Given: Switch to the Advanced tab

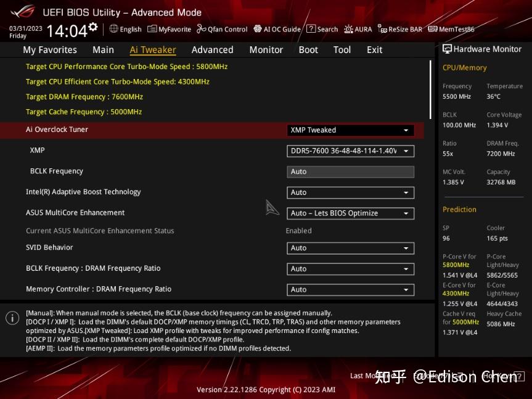Looking at the screenshot, I should coord(212,50).
